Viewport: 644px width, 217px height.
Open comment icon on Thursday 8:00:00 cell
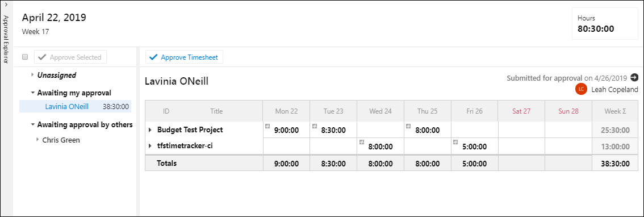tap(409, 126)
